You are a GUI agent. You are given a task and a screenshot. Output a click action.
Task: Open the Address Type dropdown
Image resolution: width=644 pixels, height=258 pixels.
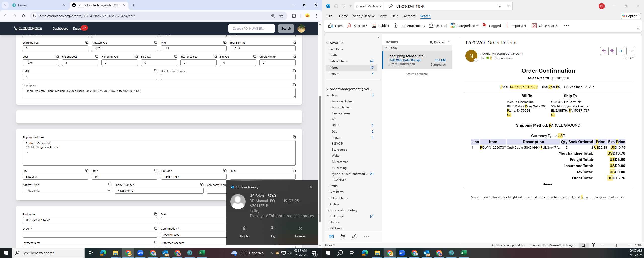[67, 191]
